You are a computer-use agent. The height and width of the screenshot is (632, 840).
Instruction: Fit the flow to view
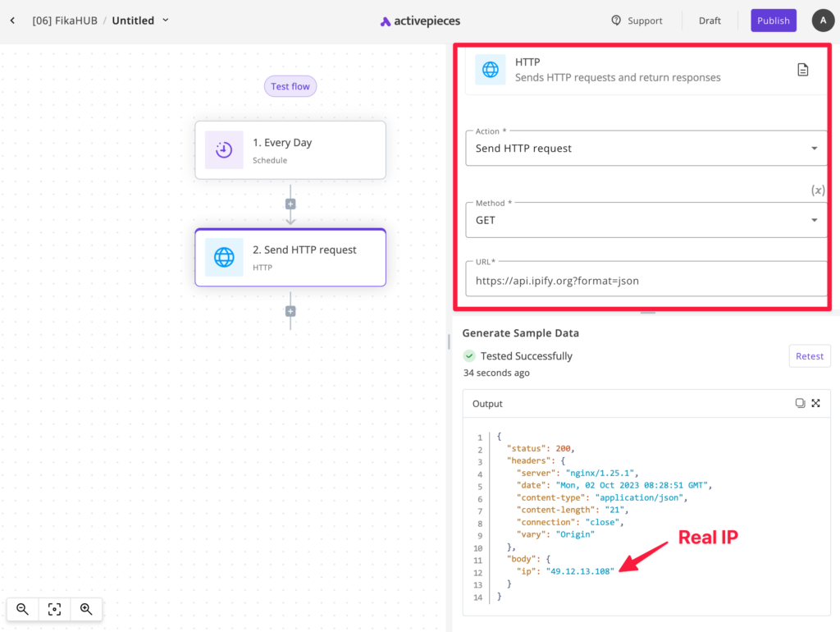point(54,609)
